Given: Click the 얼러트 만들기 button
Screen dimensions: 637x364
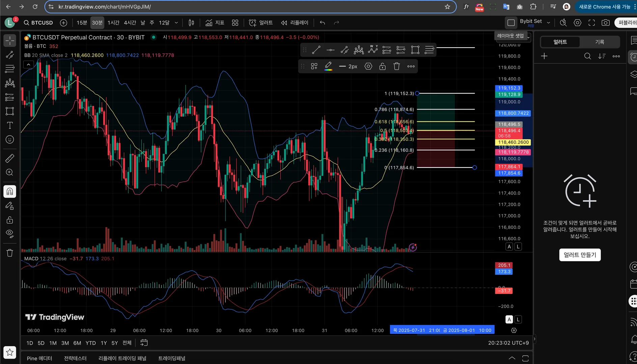Looking at the screenshot, I should pos(580,255).
